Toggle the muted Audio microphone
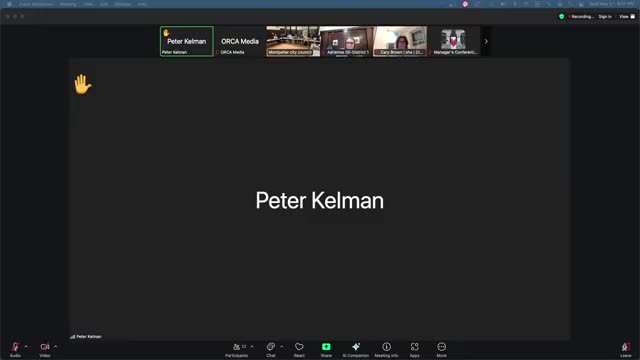This screenshot has width=640, height=360. [15, 350]
